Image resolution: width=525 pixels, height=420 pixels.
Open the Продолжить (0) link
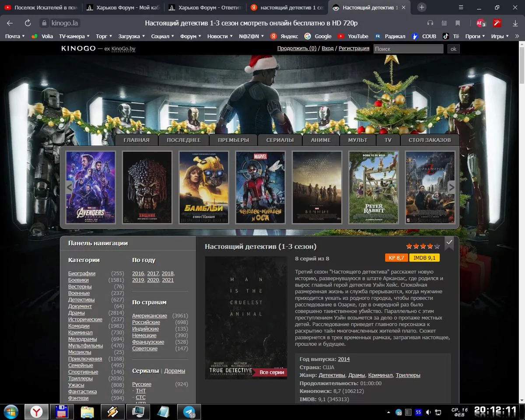point(297,49)
